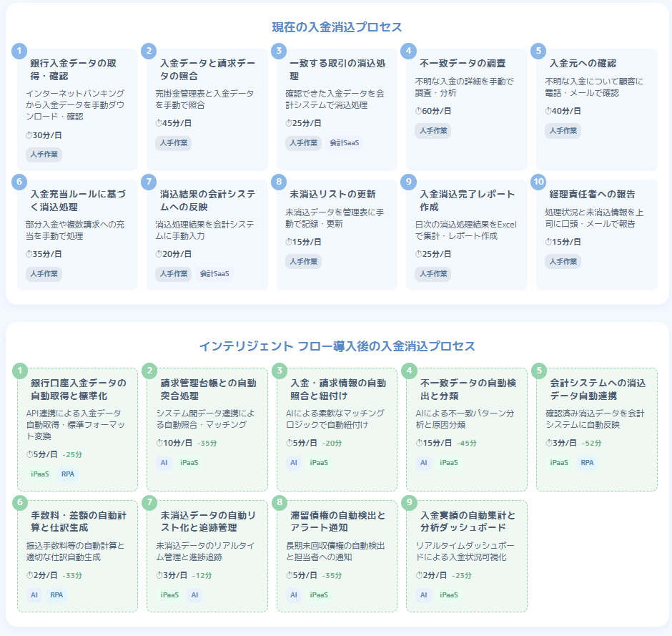
Task: Click the clock icon beside 60分/日
Action: pyautogui.click(x=418, y=111)
